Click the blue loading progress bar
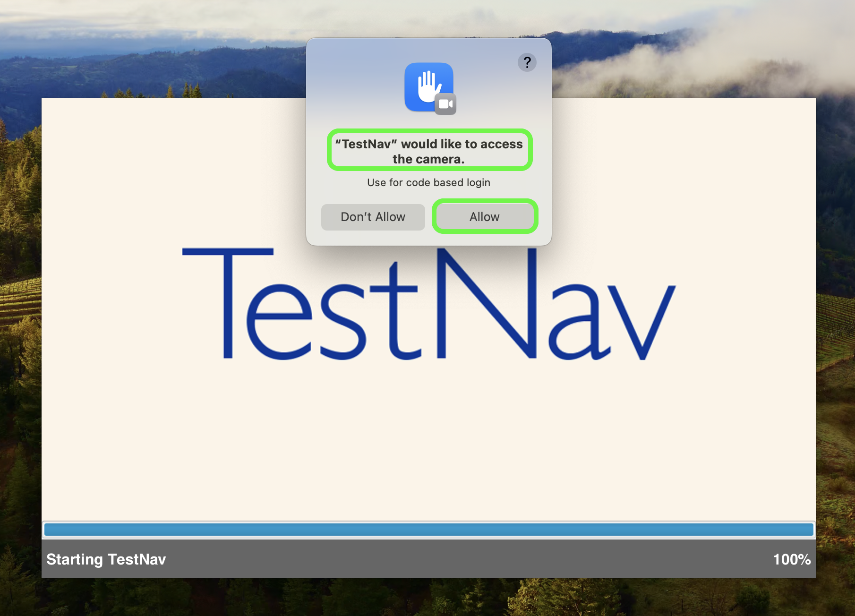Viewport: 855px width, 616px height. tap(429, 530)
